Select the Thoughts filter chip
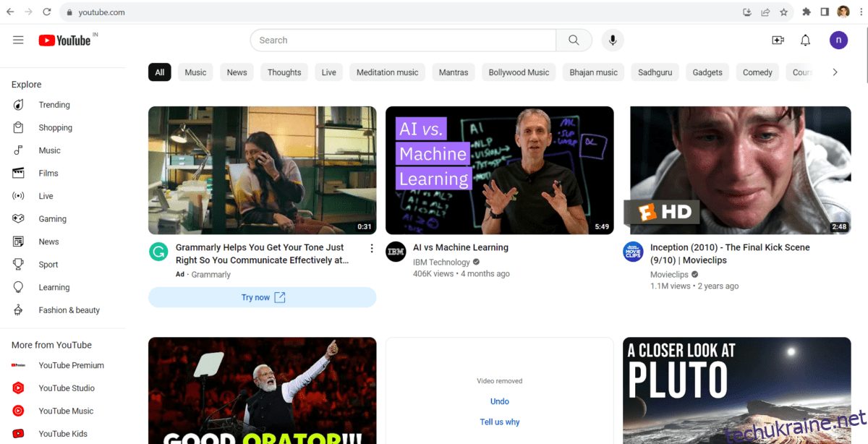 [284, 72]
